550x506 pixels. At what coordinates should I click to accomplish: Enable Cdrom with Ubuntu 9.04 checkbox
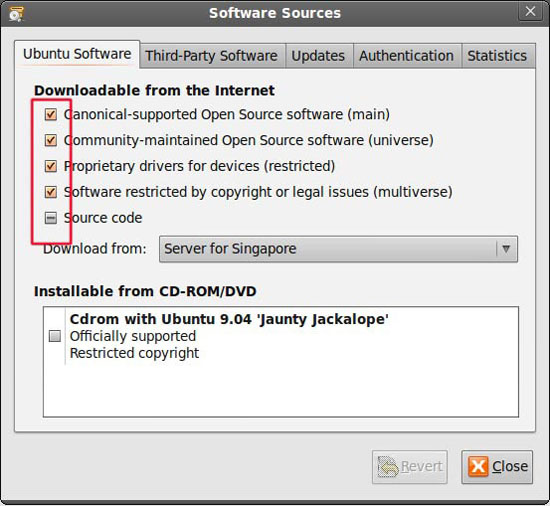point(54,336)
